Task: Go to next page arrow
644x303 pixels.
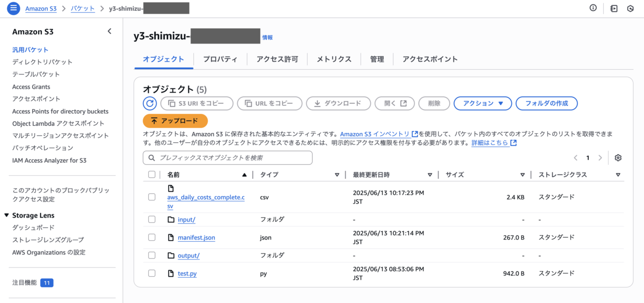Action: click(600, 158)
